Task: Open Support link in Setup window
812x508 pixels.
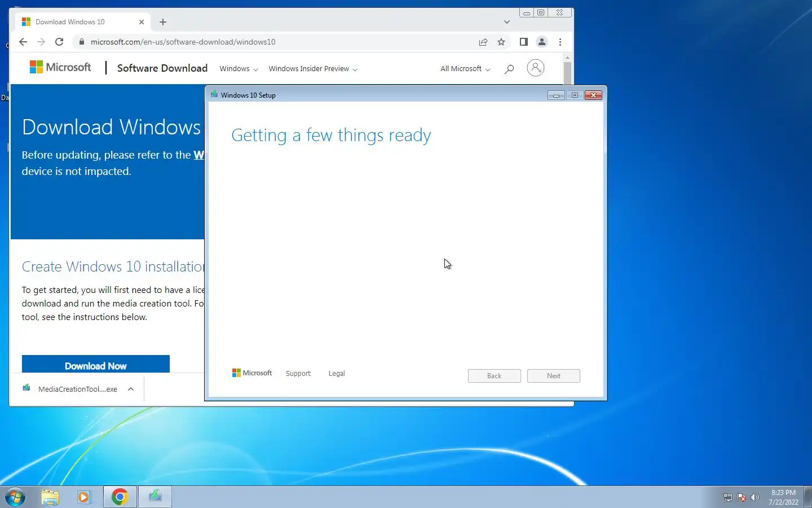Action: pos(298,374)
